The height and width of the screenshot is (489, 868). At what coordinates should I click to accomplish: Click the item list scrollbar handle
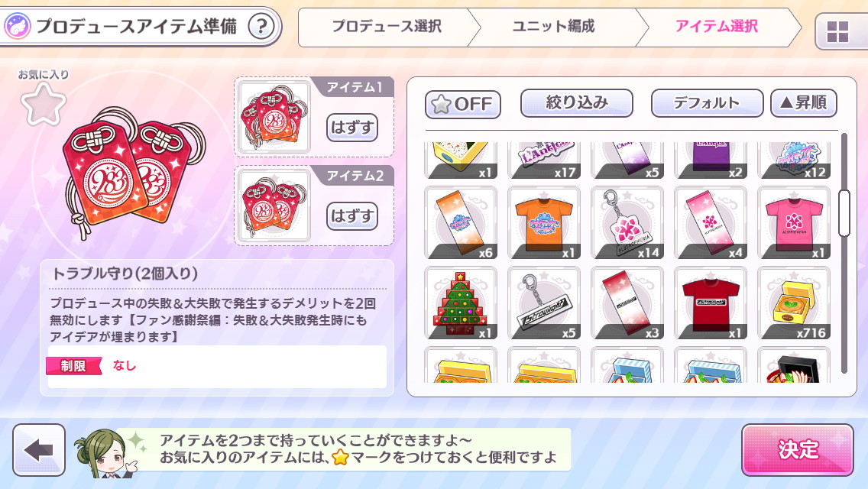coord(844,213)
